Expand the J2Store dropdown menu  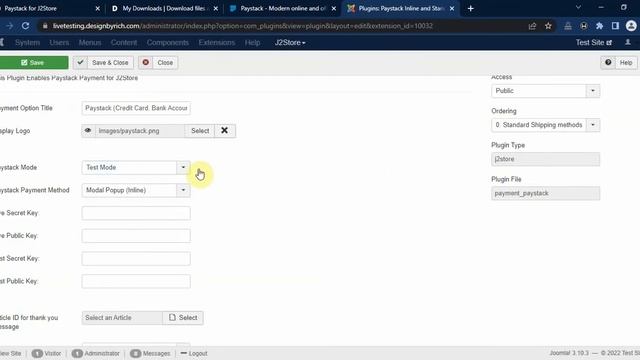[290, 42]
